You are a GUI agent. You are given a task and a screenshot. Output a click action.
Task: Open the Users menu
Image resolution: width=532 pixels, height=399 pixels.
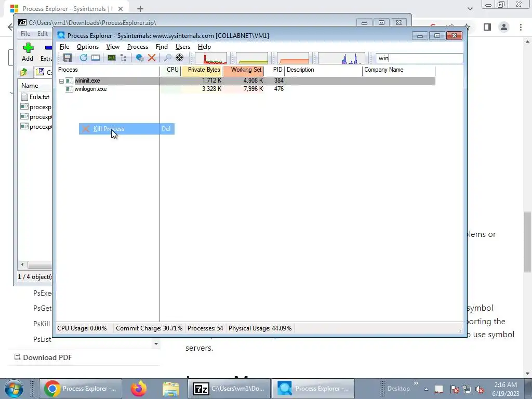pyautogui.click(x=182, y=47)
